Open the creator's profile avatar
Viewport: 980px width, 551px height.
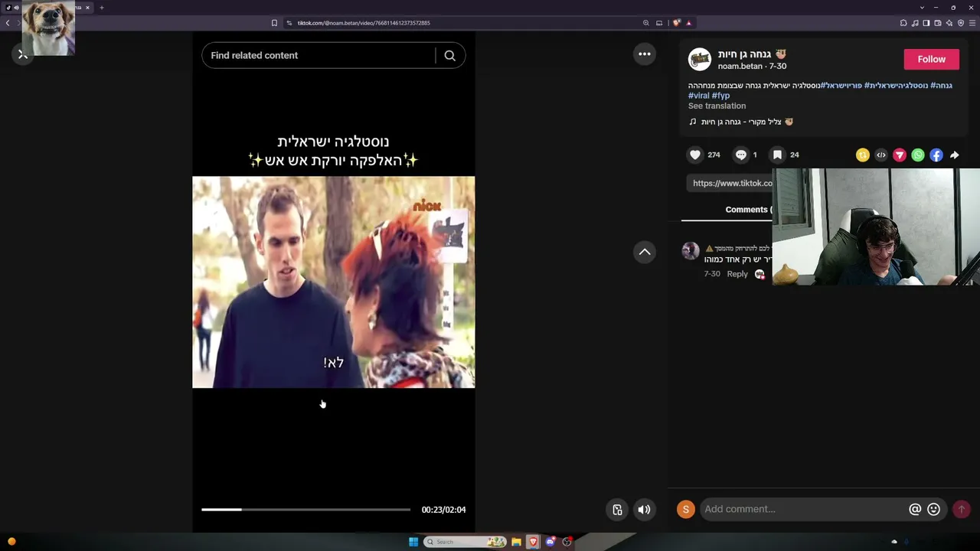pyautogui.click(x=700, y=60)
